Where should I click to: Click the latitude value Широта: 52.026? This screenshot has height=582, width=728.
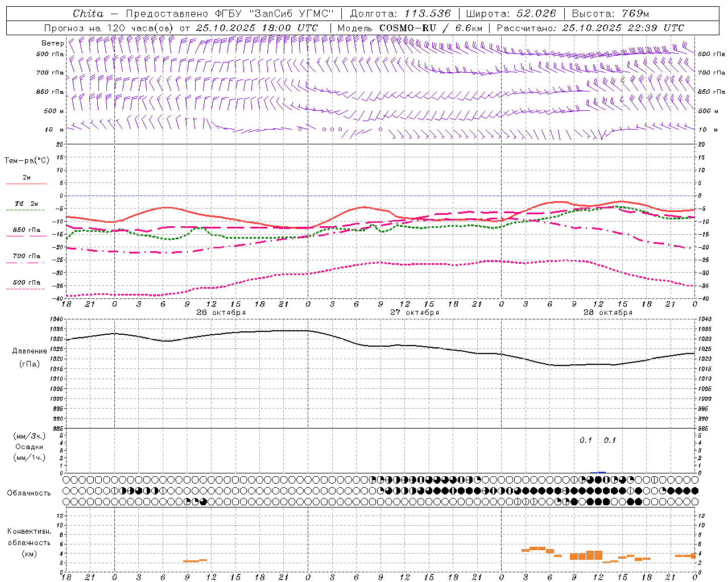coord(511,14)
